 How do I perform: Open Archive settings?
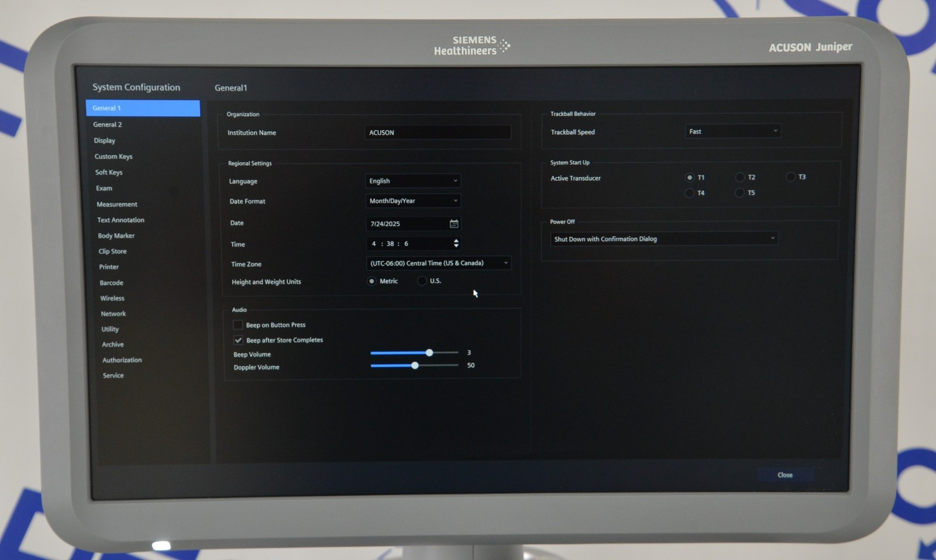113,345
